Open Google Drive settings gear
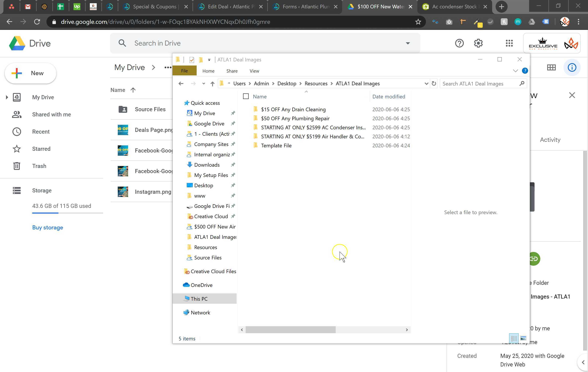 pyautogui.click(x=478, y=43)
